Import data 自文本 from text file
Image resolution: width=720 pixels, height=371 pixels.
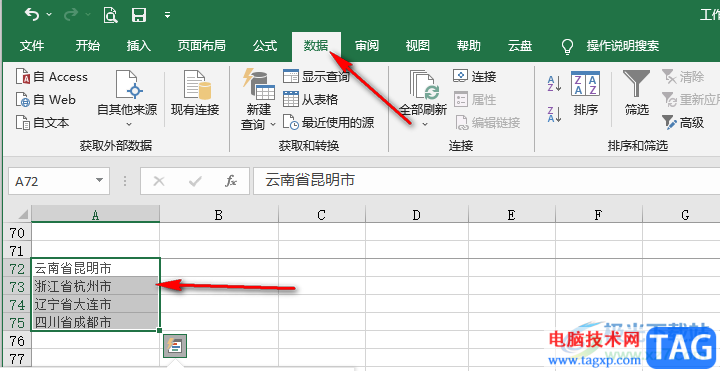[42, 123]
